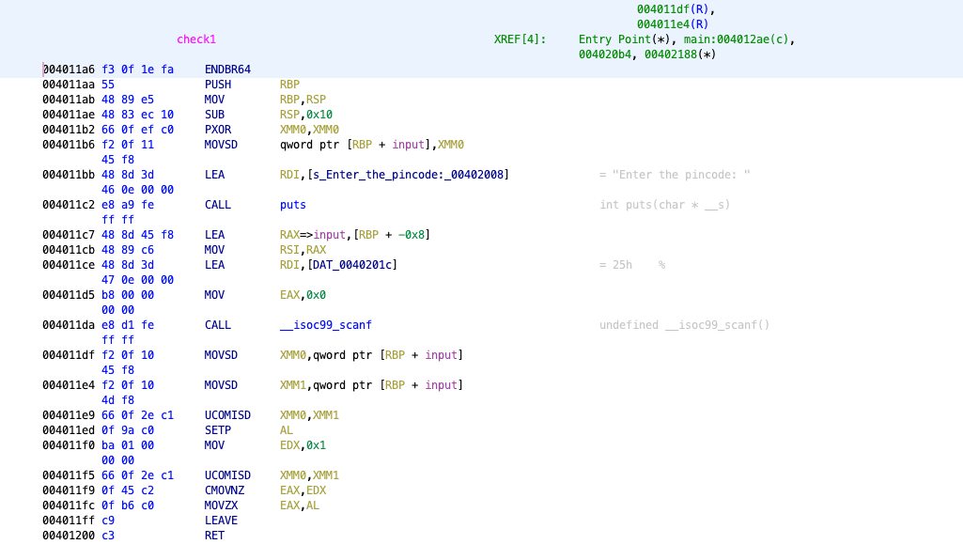Select the CMOVNZ instruction mnemonic

(x=225, y=490)
